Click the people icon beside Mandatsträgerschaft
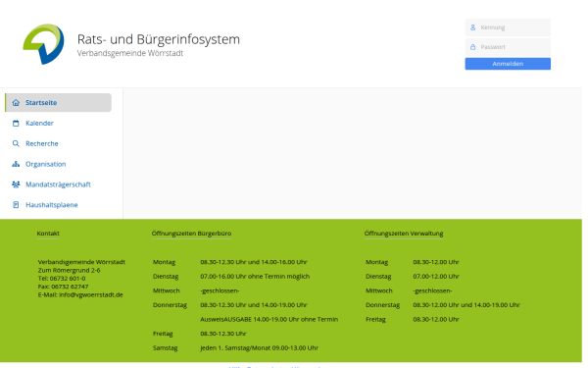The width and height of the screenshot is (588, 368). (x=16, y=184)
